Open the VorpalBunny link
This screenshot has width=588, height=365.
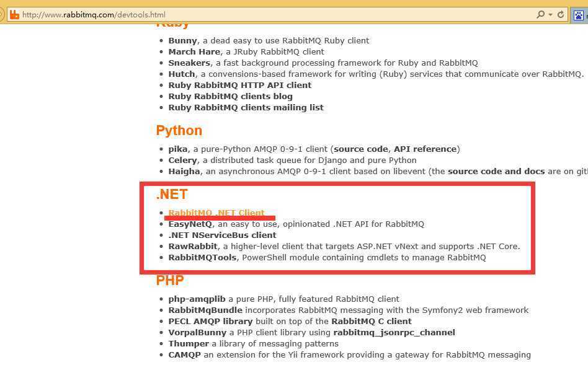tap(197, 333)
